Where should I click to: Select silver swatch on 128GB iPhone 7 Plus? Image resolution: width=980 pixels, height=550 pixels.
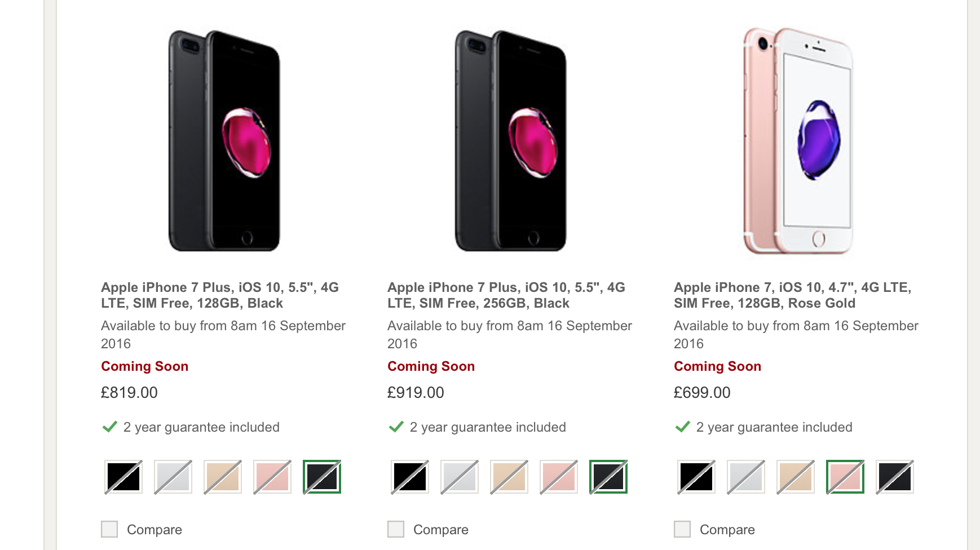click(x=173, y=477)
